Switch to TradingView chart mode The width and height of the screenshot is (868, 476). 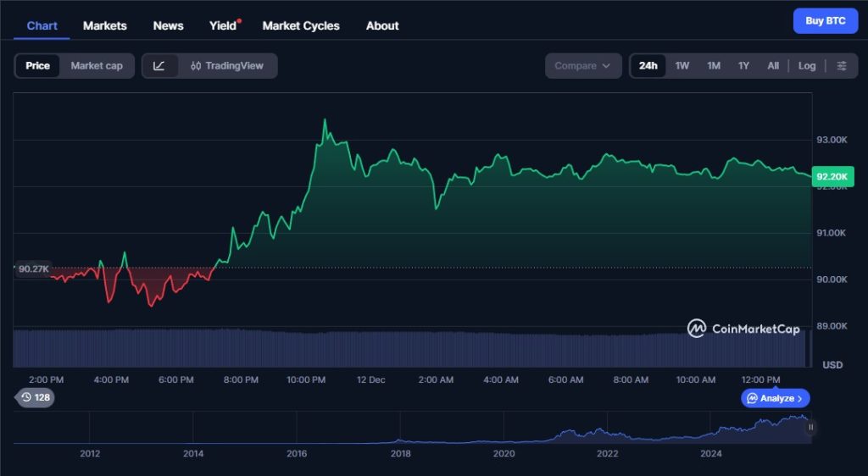pos(227,66)
